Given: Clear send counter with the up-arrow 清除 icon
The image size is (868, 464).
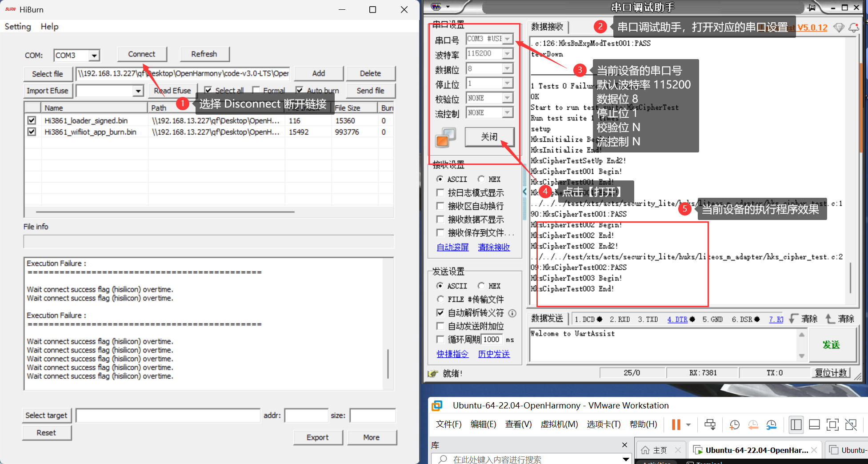Looking at the screenshot, I should [x=840, y=318].
